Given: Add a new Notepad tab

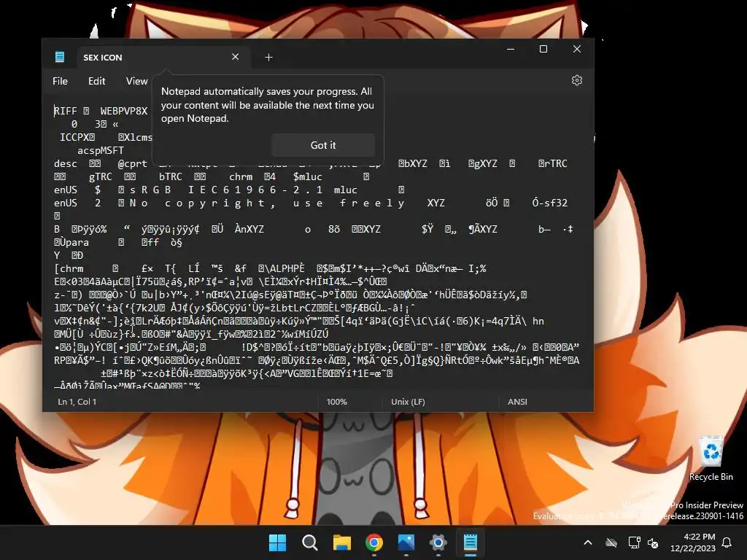Looking at the screenshot, I should 268,57.
